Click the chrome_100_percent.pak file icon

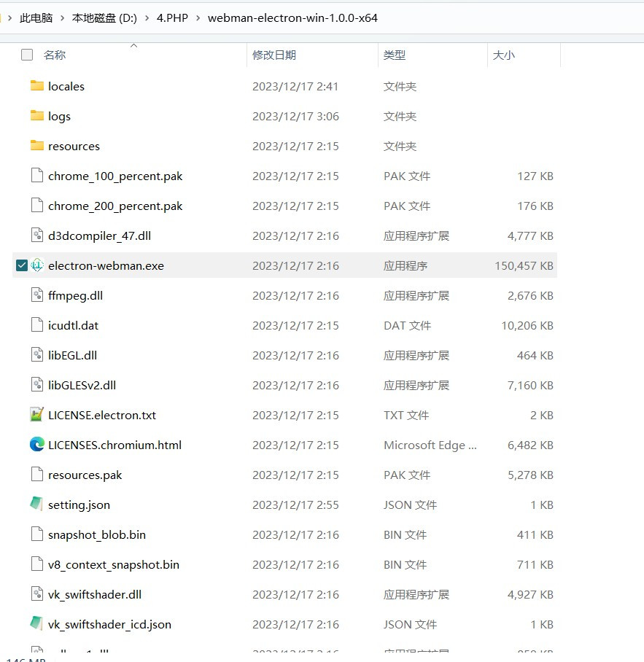tap(37, 175)
